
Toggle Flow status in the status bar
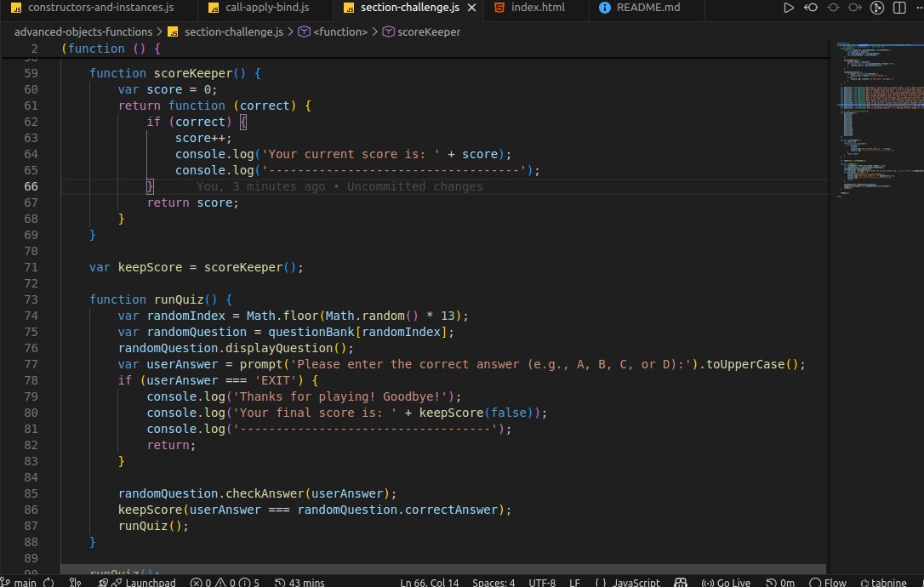click(x=830, y=582)
